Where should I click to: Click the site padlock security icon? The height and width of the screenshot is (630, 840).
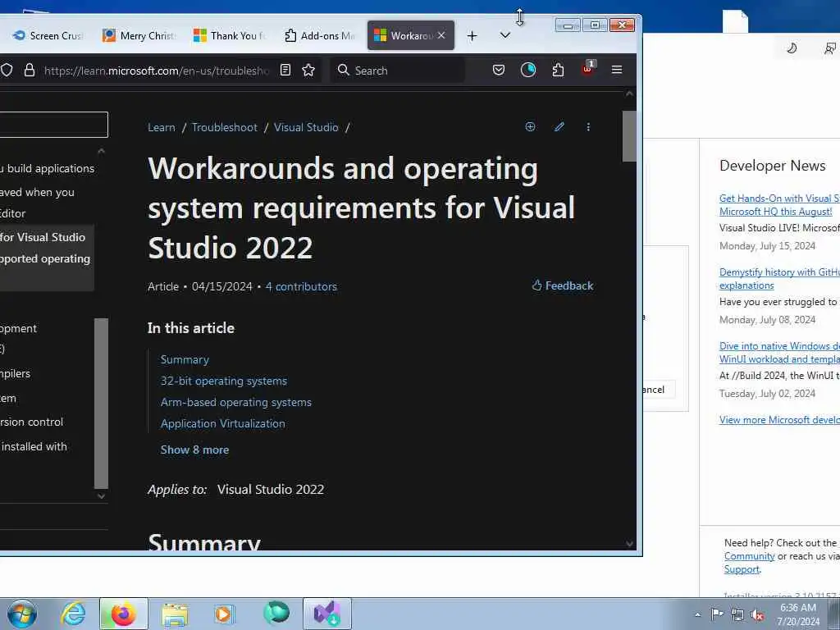(x=30, y=71)
